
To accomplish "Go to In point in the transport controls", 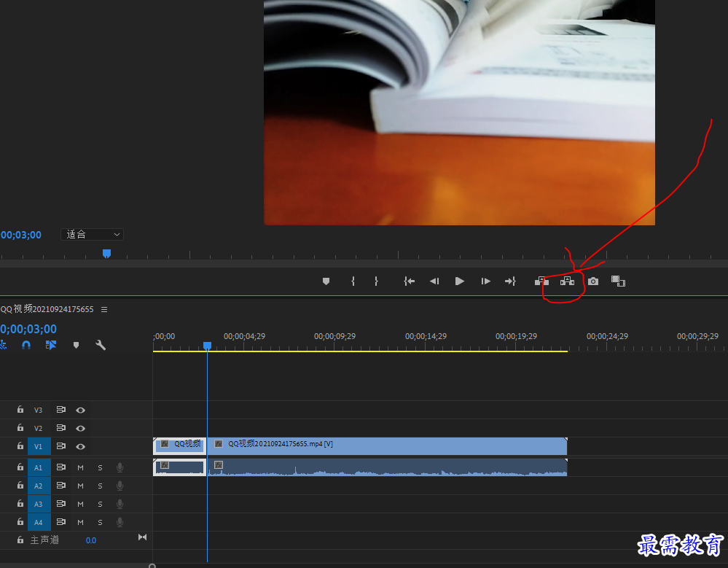I will 409,281.
